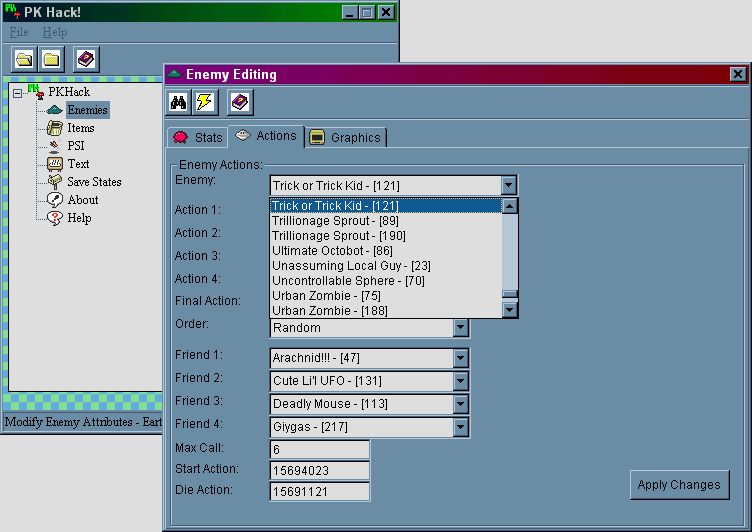
Task: Choose Trick or Trick Kid [121] in list
Action: coord(386,206)
